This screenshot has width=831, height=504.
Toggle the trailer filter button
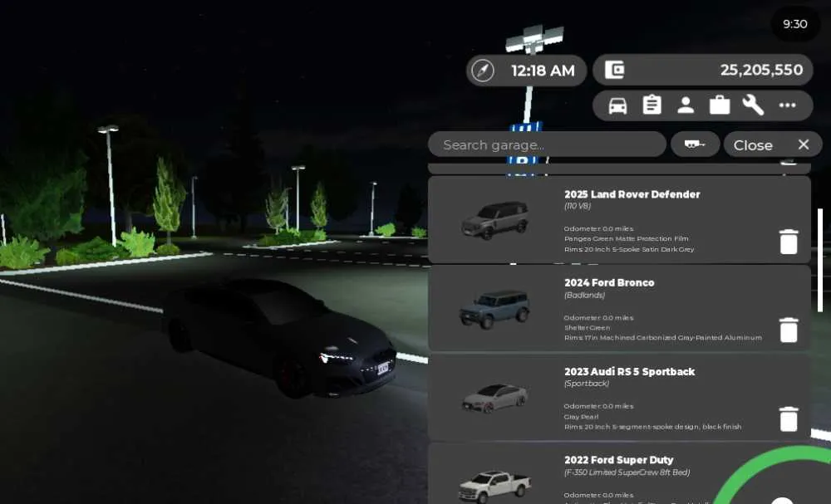click(695, 144)
